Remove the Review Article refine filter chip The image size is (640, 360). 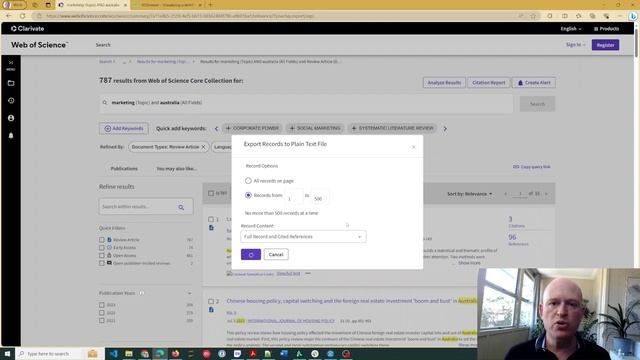tap(203, 147)
